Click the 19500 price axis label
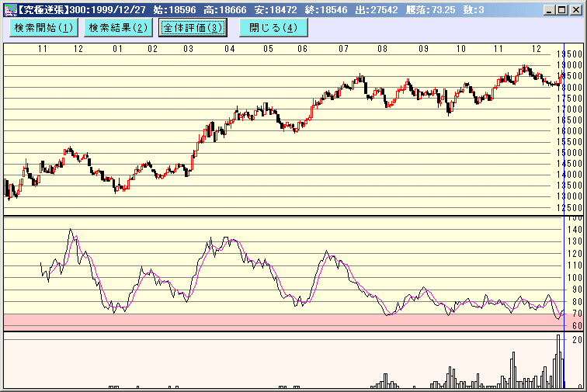Screen dimensions: 587x392 click(571, 54)
